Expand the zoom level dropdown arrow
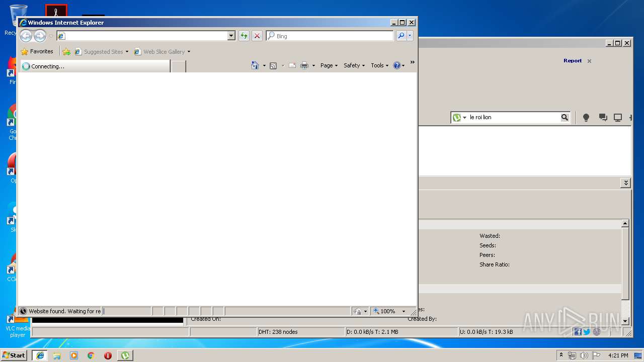 (403, 311)
